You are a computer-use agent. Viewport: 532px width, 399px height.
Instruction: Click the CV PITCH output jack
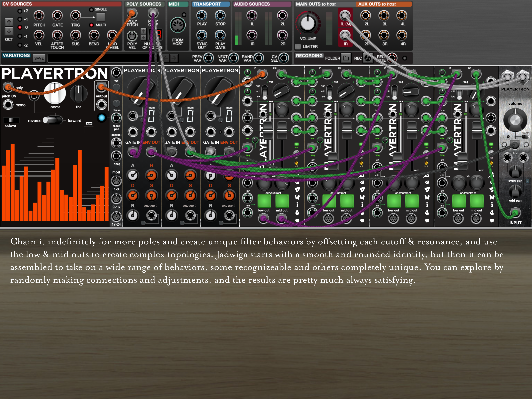(39, 16)
